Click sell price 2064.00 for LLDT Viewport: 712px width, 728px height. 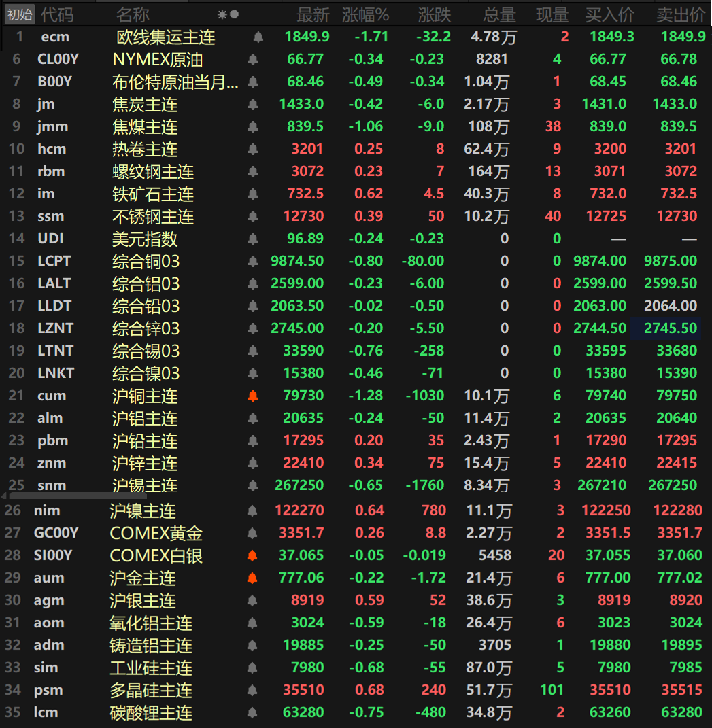671,305
